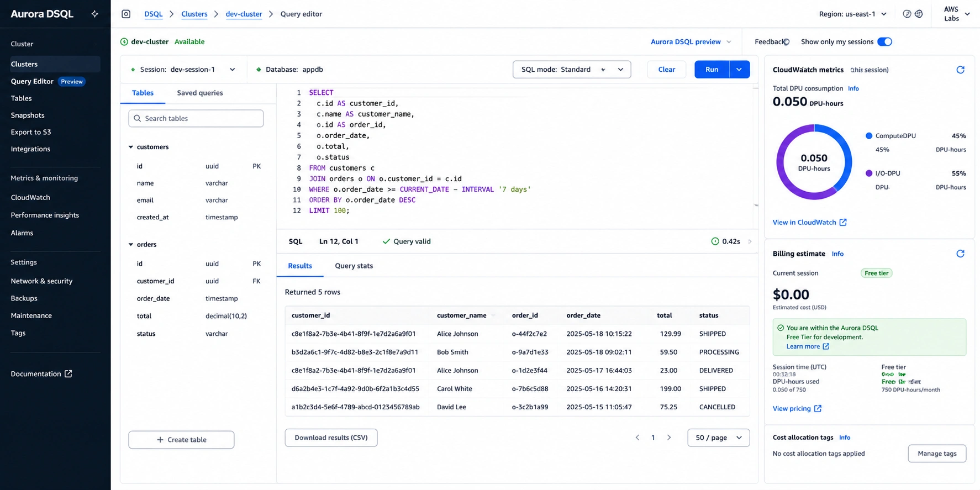Viewport: 980px width, 490px height.
Task: Open the Run button options arrow
Action: click(x=739, y=70)
